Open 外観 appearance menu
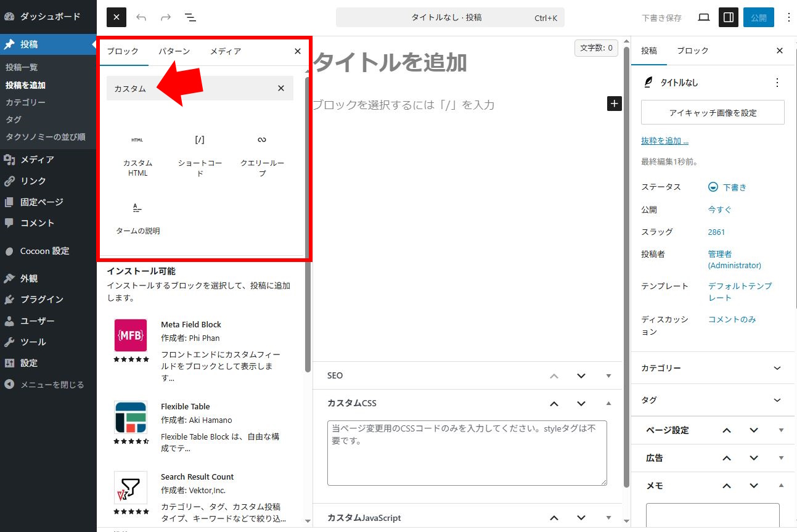 [x=48, y=279]
